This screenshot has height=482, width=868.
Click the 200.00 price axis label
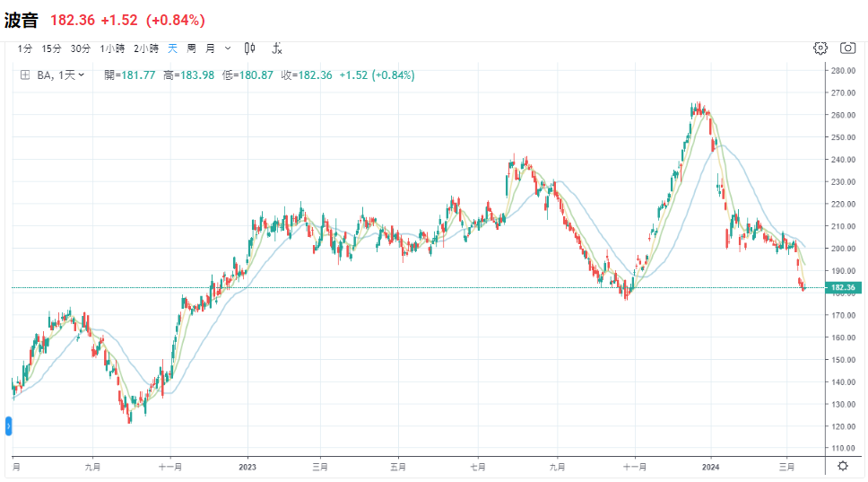[843, 249]
